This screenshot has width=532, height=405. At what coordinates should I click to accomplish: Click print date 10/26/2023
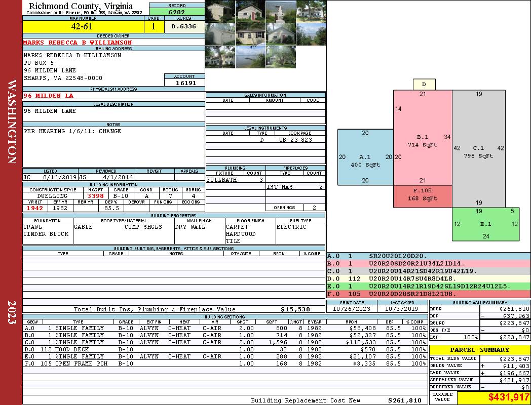click(x=352, y=309)
